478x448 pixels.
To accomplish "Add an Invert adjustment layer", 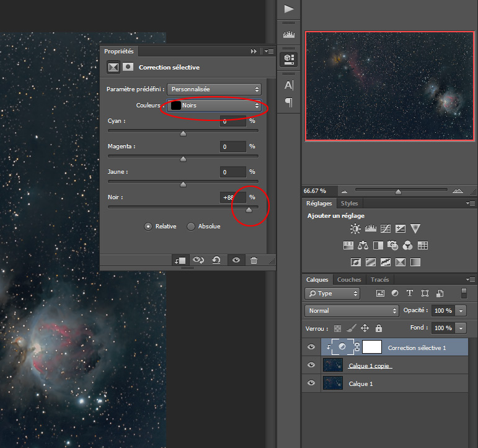I will coord(356,262).
